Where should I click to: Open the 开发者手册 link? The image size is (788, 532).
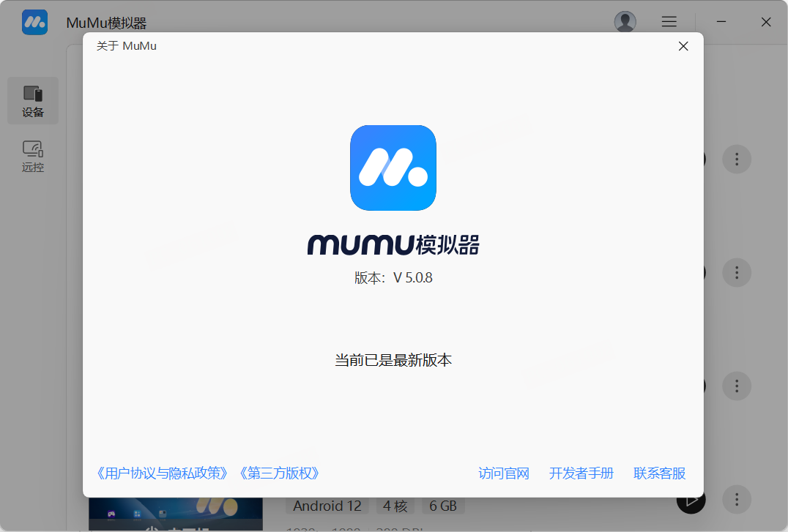581,473
